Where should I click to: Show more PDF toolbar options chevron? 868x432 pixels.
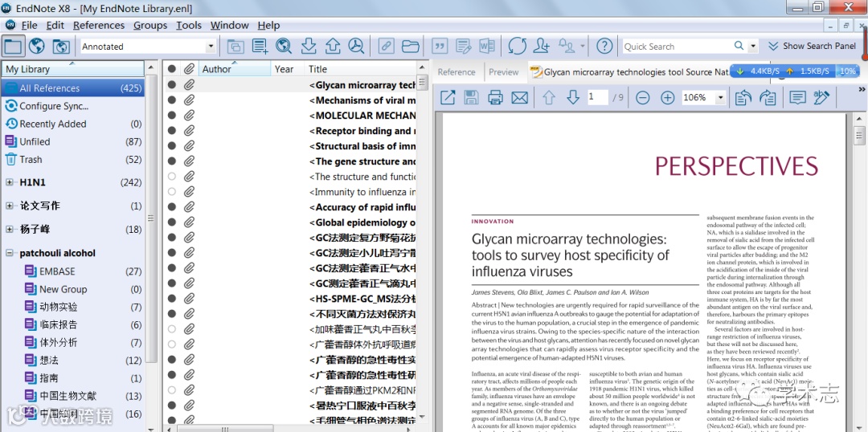862,90
